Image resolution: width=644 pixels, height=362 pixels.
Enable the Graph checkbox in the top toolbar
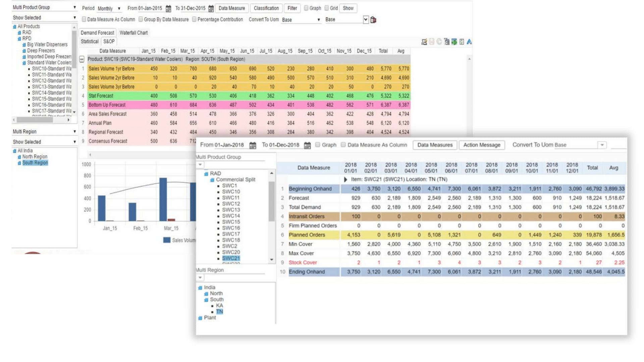click(306, 8)
